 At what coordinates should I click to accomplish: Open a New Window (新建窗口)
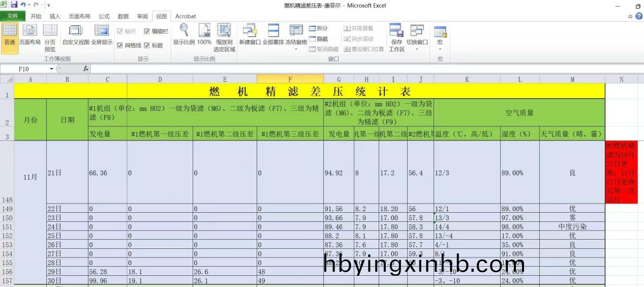(250, 36)
